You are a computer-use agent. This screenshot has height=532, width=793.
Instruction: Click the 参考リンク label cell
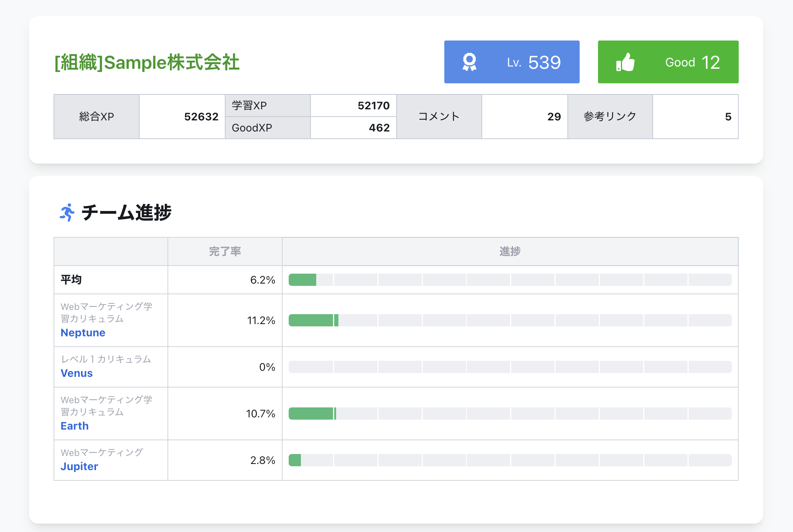[610, 117]
